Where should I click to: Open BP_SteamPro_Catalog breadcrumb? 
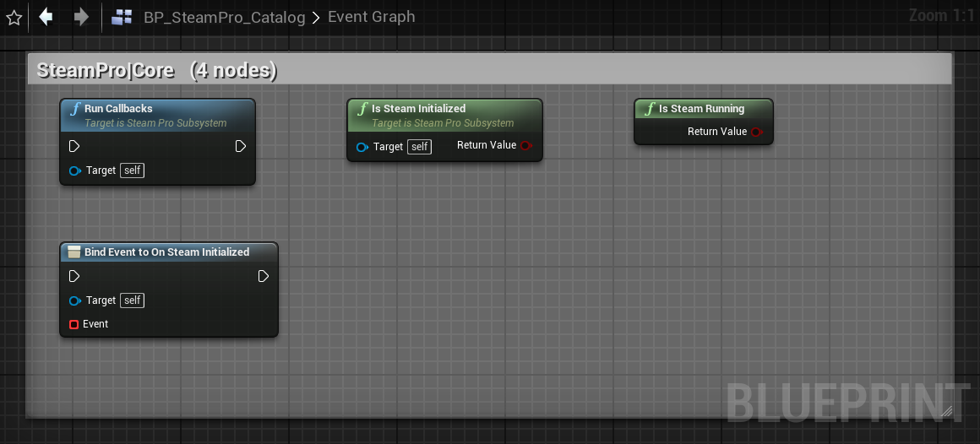[x=225, y=18]
